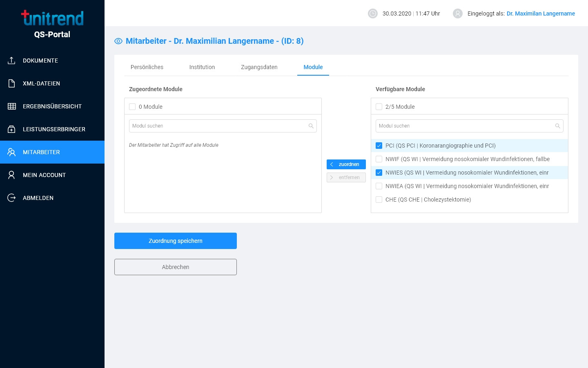The height and width of the screenshot is (368, 588).
Task: Uncheck the PCI Koronarangiographie module
Action: click(379, 146)
